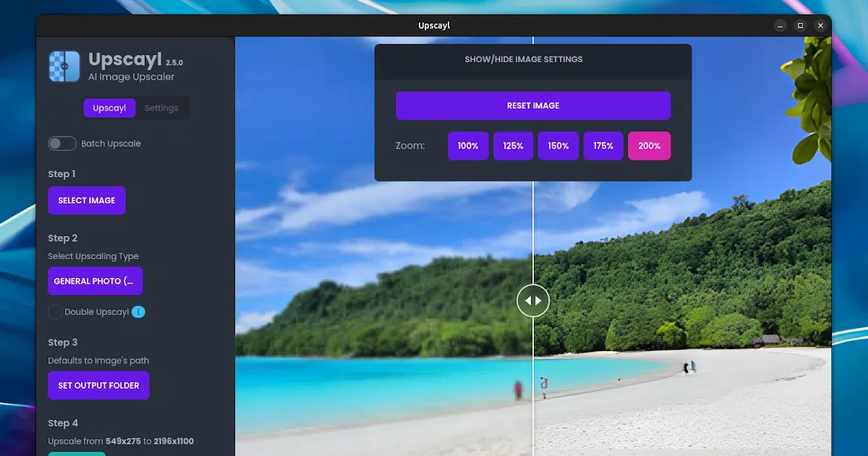Toggle the Batch Upscale switch

(62, 143)
